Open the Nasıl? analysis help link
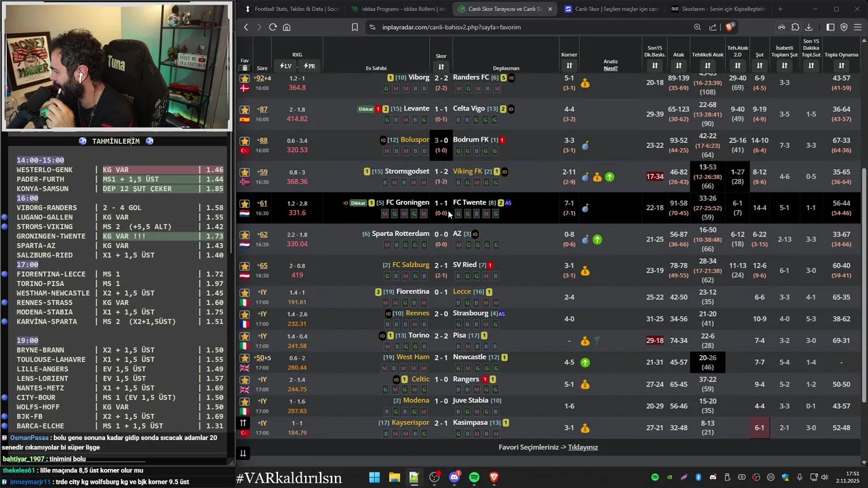868x488 pixels. (610, 68)
